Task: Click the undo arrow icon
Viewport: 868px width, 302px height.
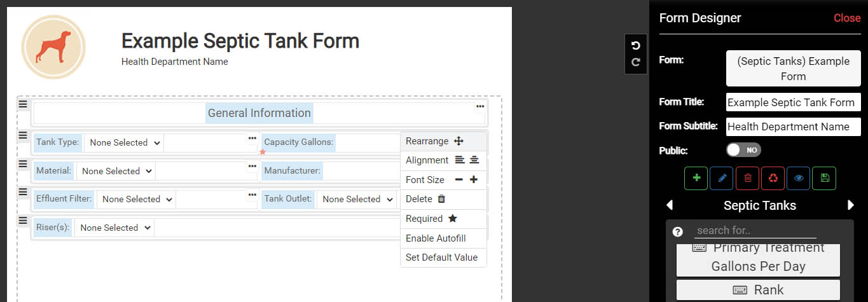Action: (636, 46)
